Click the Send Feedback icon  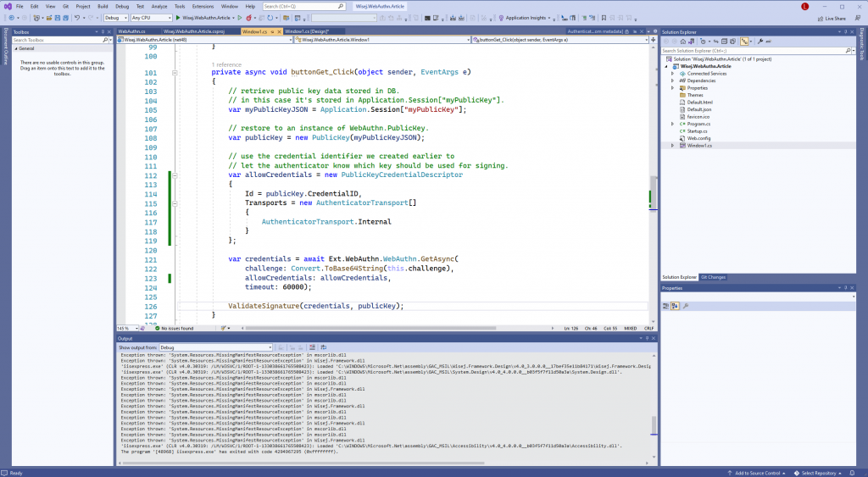[858, 18]
